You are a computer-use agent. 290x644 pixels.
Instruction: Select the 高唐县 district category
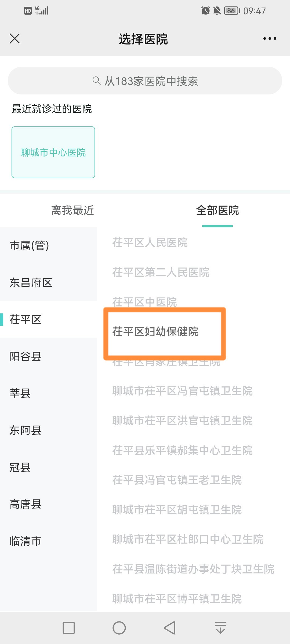pos(26,504)
